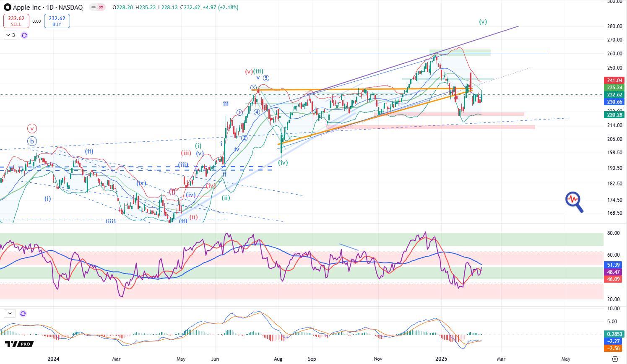The image size is (627, 364).
Task: Click the red 241.04 price axis label
Action: click(x=615, y=80)
